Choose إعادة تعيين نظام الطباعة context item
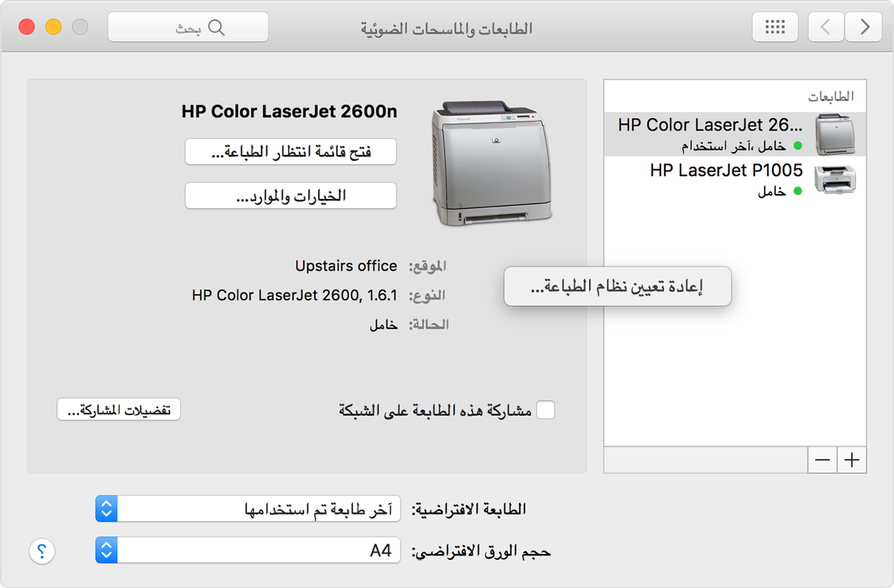The width and height of the screenshot is (894, 588). (x=617, y=286)
